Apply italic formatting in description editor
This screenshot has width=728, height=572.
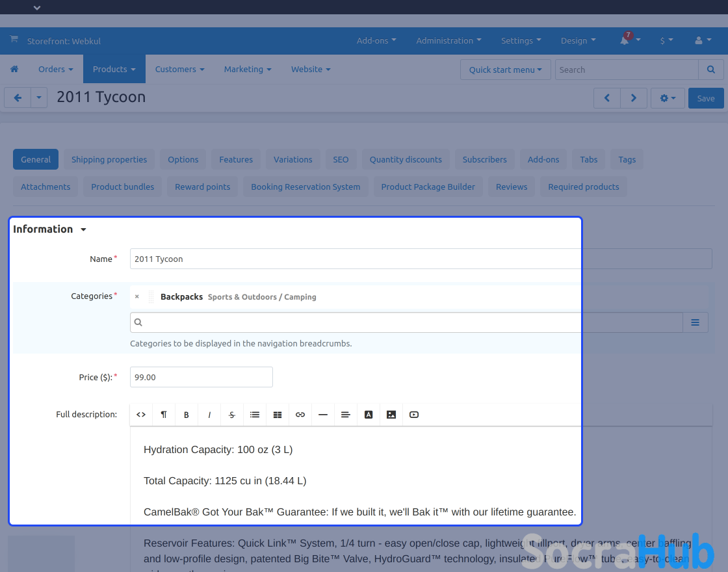[x=209, y=415]
